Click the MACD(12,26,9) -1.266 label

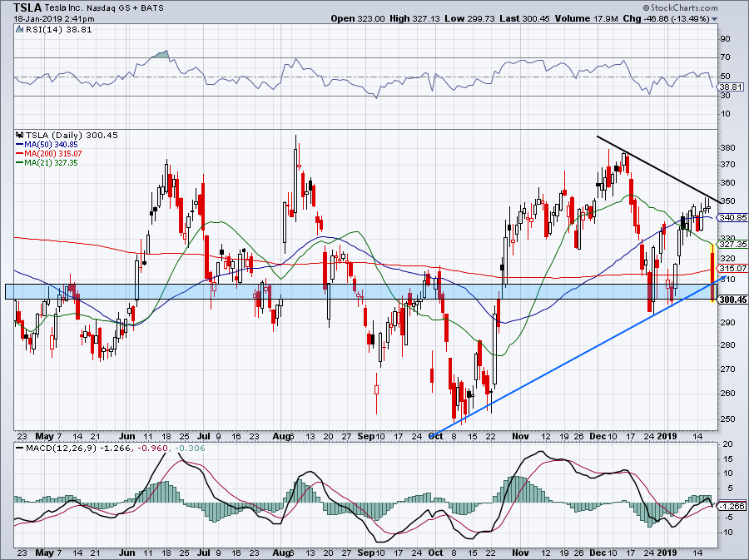78,448
